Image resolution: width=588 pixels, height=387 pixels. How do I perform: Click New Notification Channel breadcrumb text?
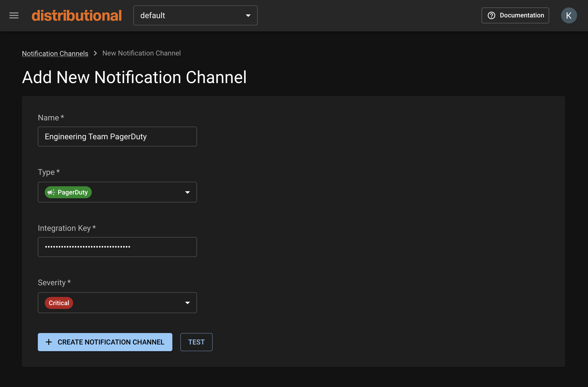point(141,53)
